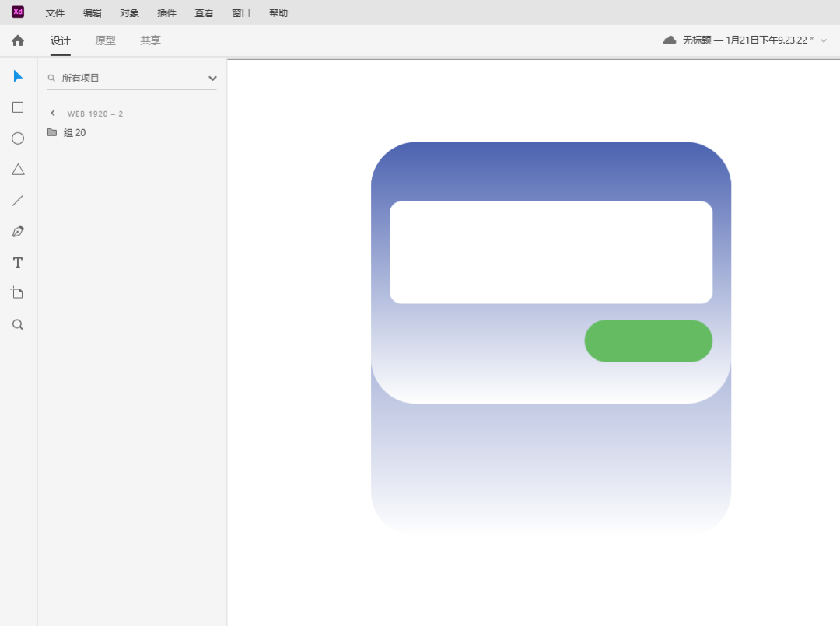Image resolution: width=840 pixels, height=626 pixels.
Task: Click the green rounded button shape
Action: [x=648, y=341]
